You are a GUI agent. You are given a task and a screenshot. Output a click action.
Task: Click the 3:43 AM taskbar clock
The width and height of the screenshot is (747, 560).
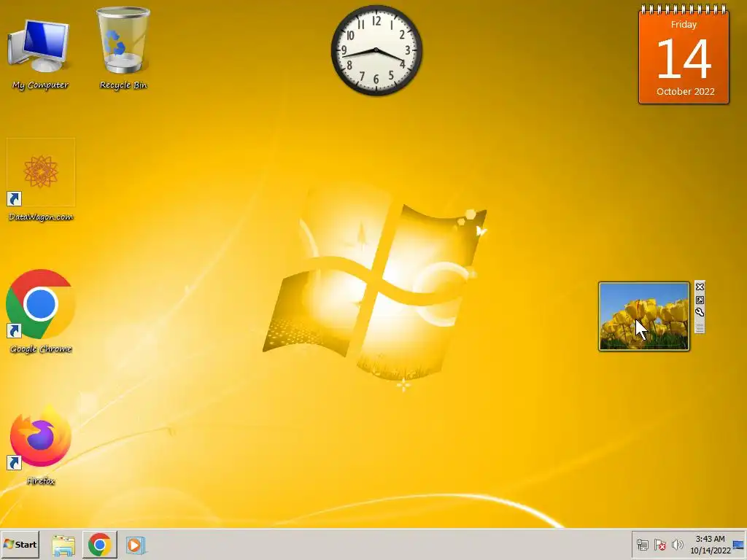(710, 539)
